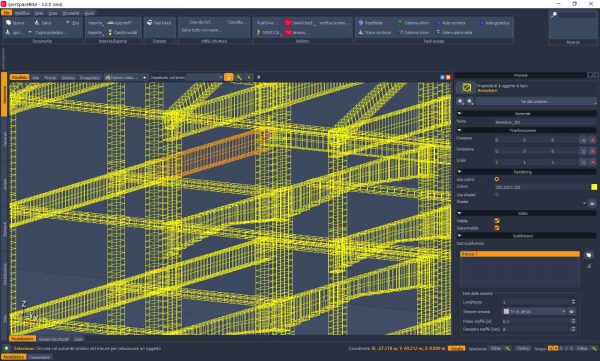Click the Nuovo document icon
Screen dimensions: 600x361
(8, 23)
